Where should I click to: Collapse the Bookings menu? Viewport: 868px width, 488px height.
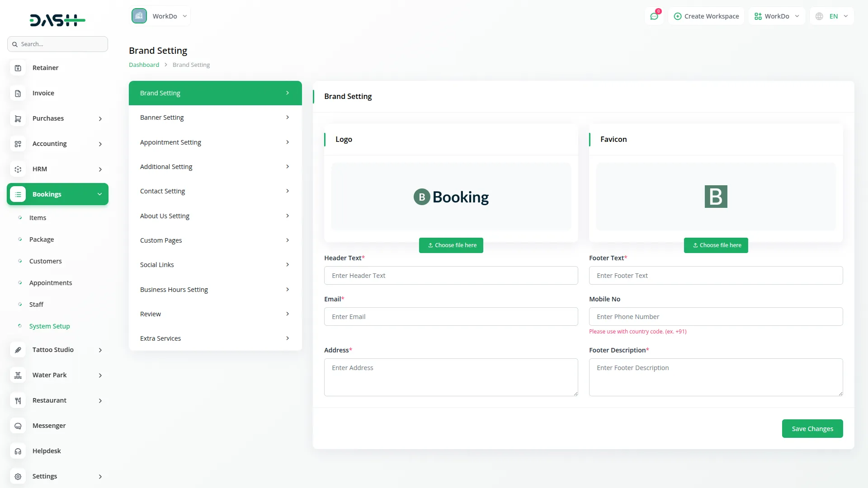click(99, 194)
